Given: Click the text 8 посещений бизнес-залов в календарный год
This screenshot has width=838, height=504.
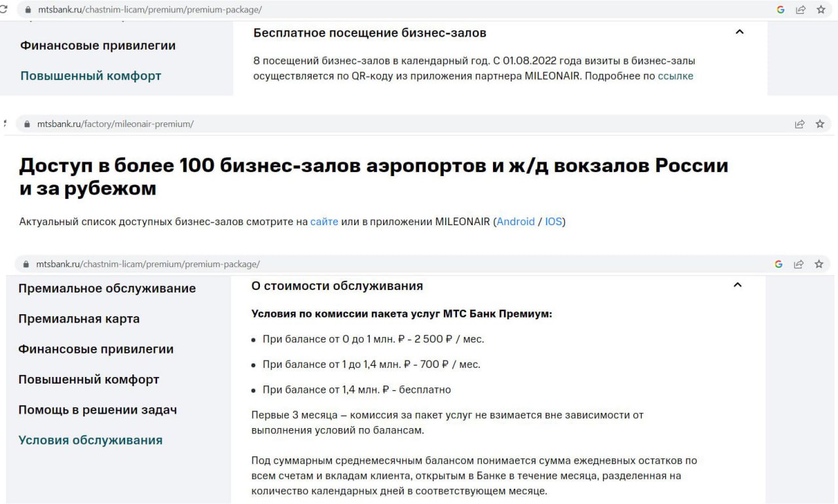Looking at the screenshot, I should click(371, 61).
